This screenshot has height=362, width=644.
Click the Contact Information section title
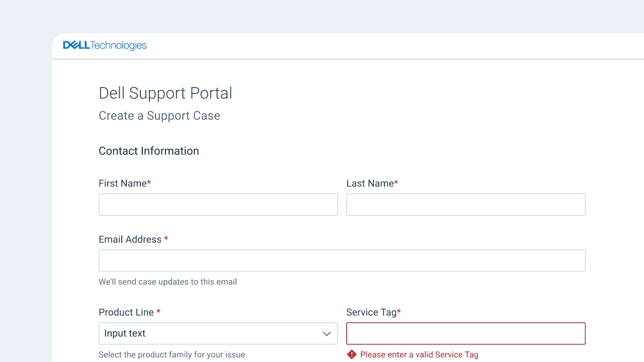pyautogui.click(x=149, y=151)
